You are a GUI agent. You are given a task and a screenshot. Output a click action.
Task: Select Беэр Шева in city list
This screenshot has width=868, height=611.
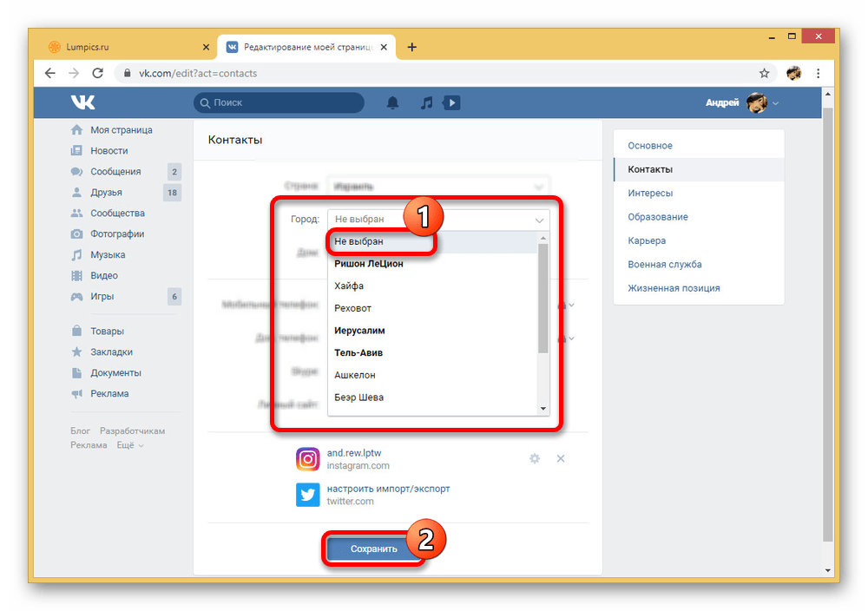click(x=432, y=397)
